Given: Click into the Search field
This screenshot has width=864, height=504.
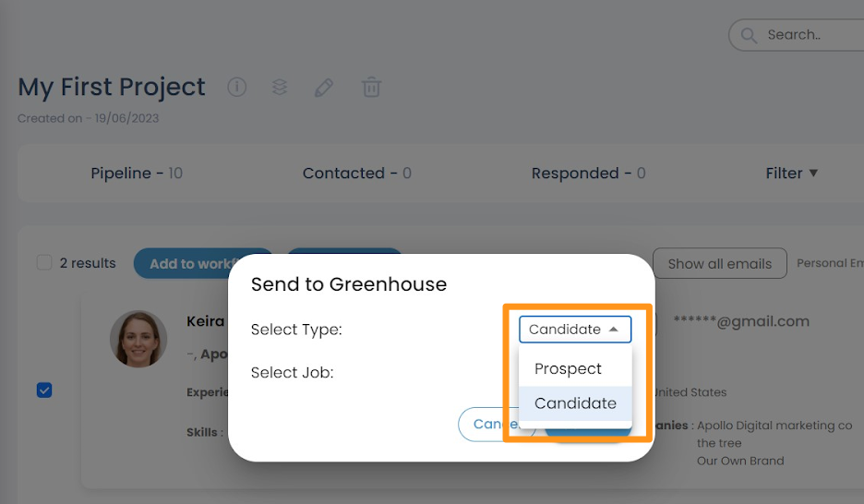Looking at the screenshot, I should tap(810, 35).
